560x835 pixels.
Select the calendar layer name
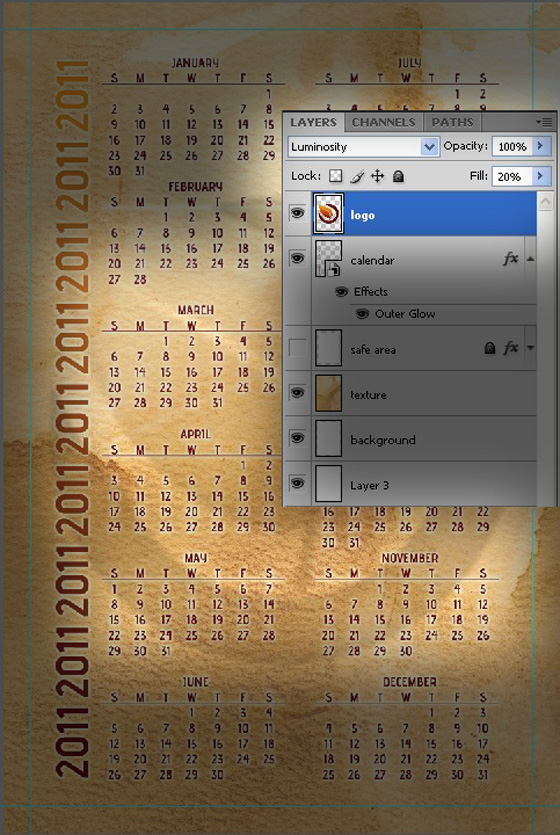pyautogui.click(x=372, y=260)
